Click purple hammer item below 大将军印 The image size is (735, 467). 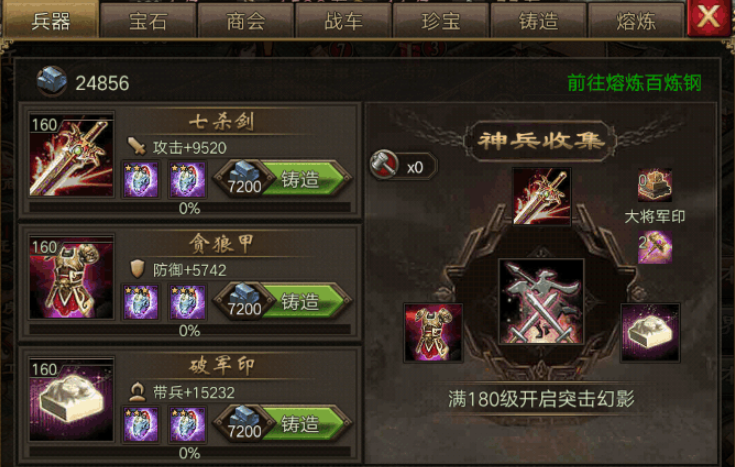point(655,248)
